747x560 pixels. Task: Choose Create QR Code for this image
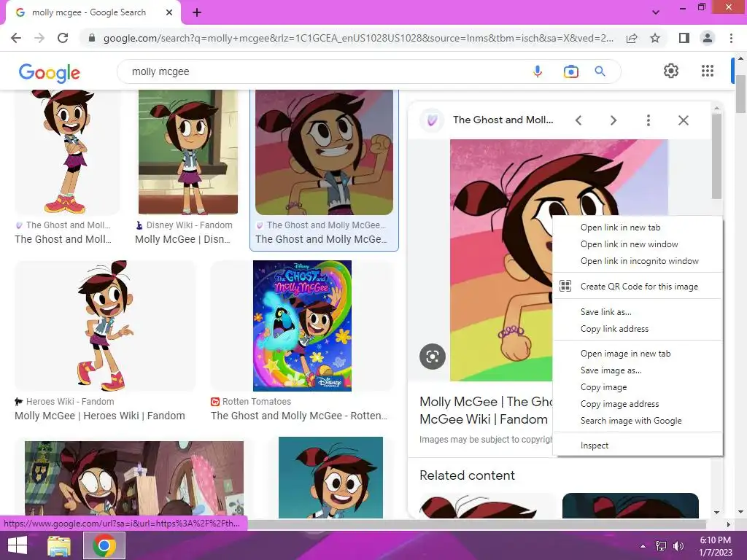[638, 286]
